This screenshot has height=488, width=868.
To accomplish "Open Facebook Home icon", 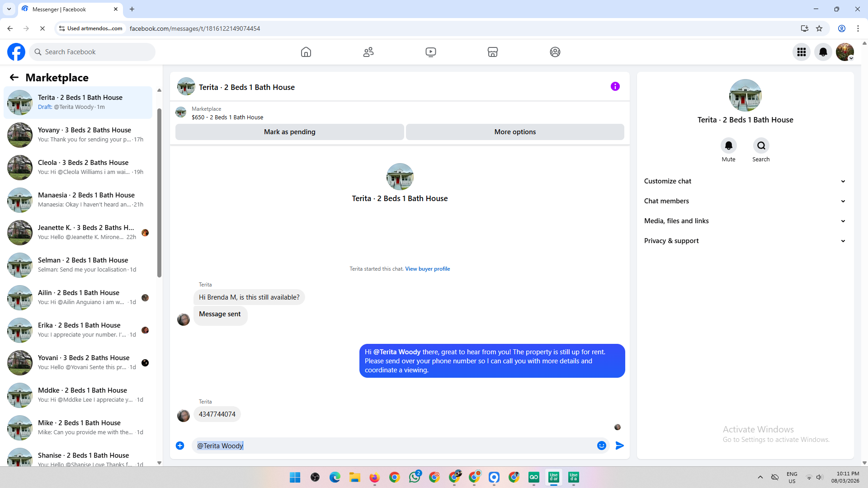I will pyautogui.click(x=306, y=52).
